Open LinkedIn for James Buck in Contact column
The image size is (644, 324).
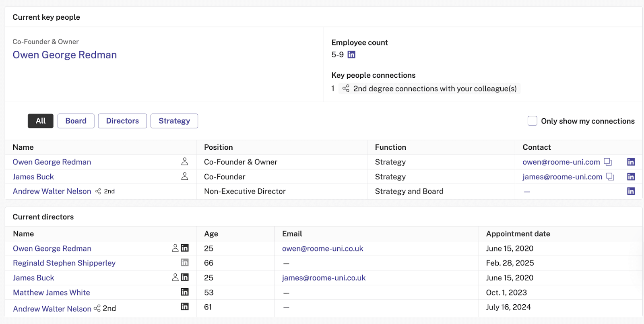[x=631, y=176]
